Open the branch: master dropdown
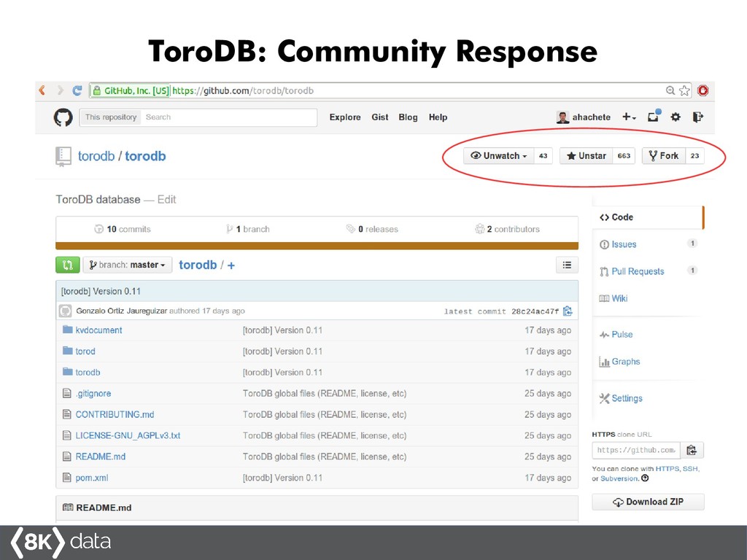This screenshot has width=747, height=560. click(x=127, y=265)
